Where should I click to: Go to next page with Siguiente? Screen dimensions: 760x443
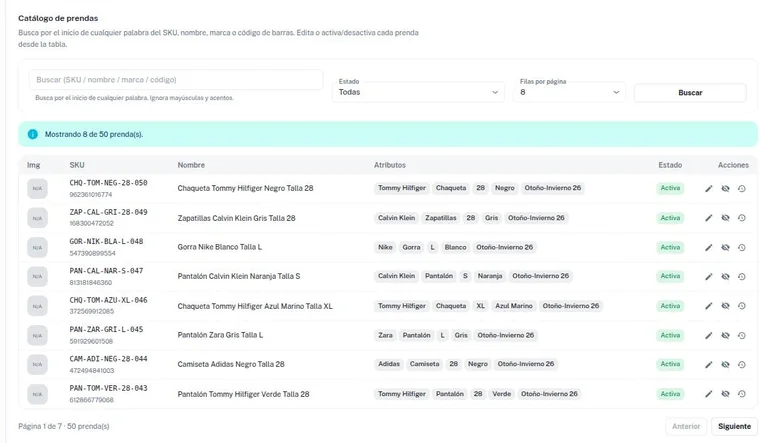point(734,427)
